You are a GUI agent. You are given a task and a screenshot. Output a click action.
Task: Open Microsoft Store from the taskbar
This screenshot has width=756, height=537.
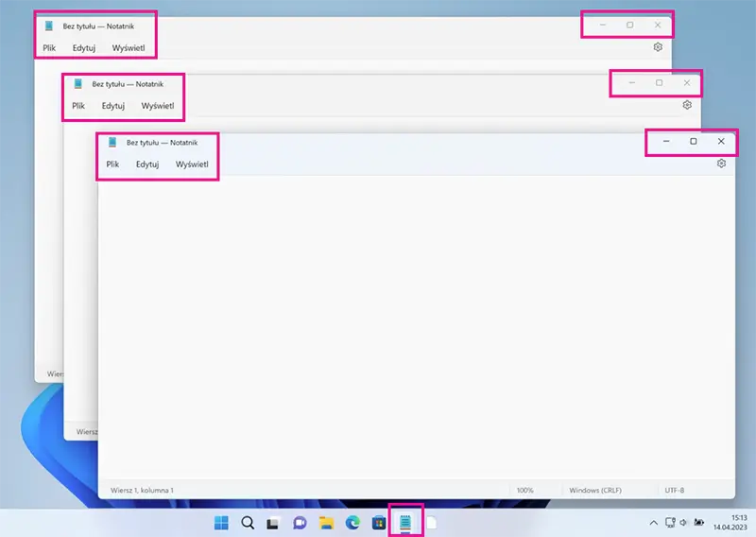379,522
